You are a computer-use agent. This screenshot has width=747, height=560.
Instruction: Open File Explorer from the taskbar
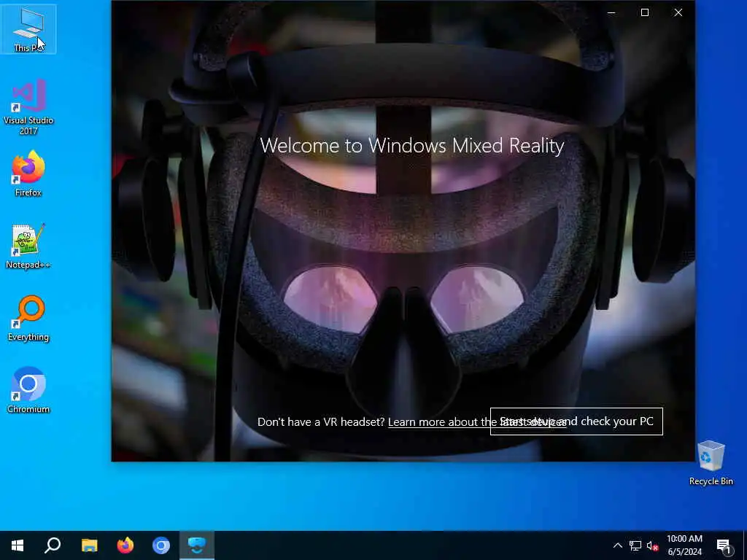89,545
